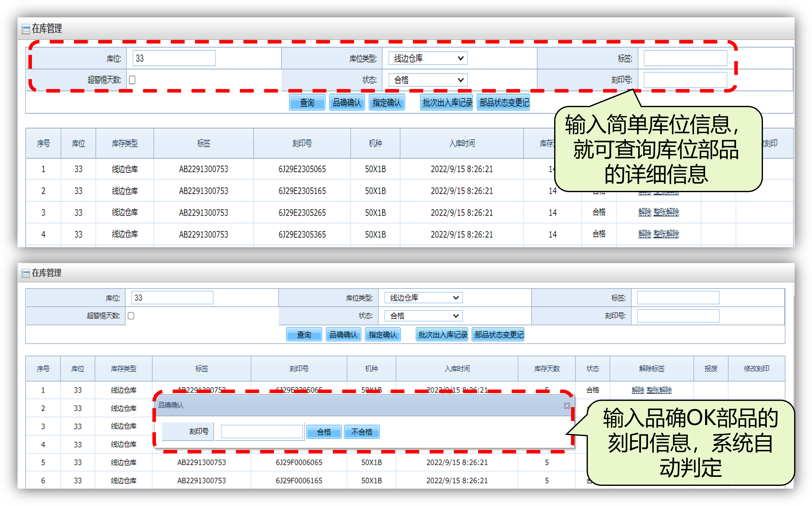Close the 品确确认 dialog
Viewport: 812px width, 506px height.
pyautogui.click(x=567, y=406)
